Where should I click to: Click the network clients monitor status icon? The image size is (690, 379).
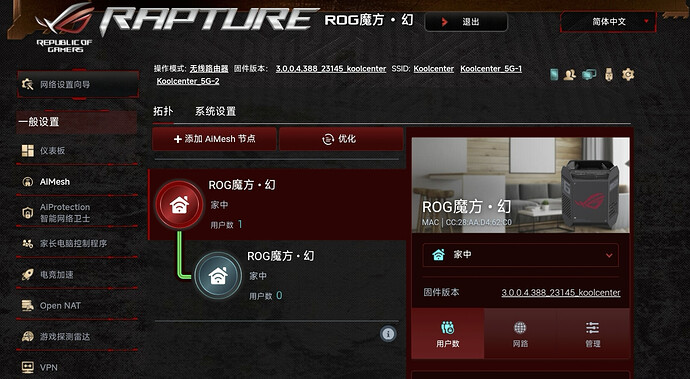[589, 74]
